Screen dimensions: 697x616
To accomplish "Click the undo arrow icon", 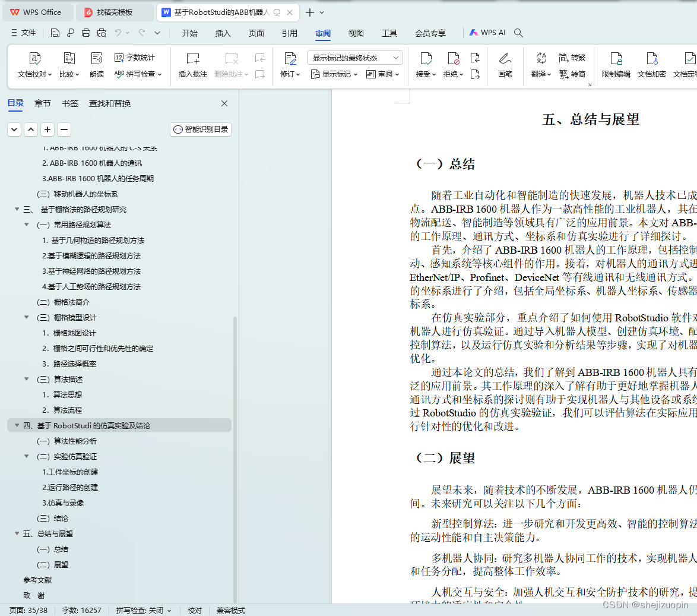I will [x=118, y=33].
